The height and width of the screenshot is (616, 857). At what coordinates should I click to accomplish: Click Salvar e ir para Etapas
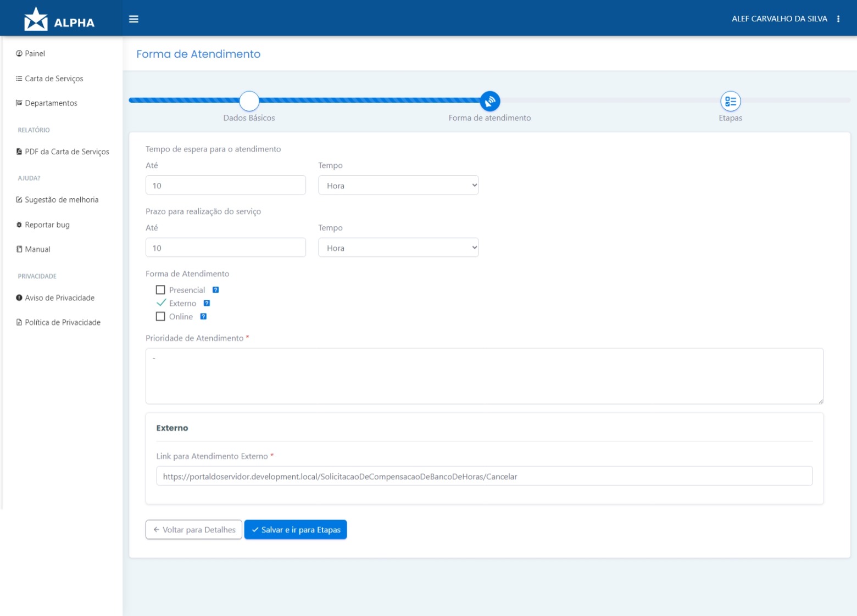[296, 530]
